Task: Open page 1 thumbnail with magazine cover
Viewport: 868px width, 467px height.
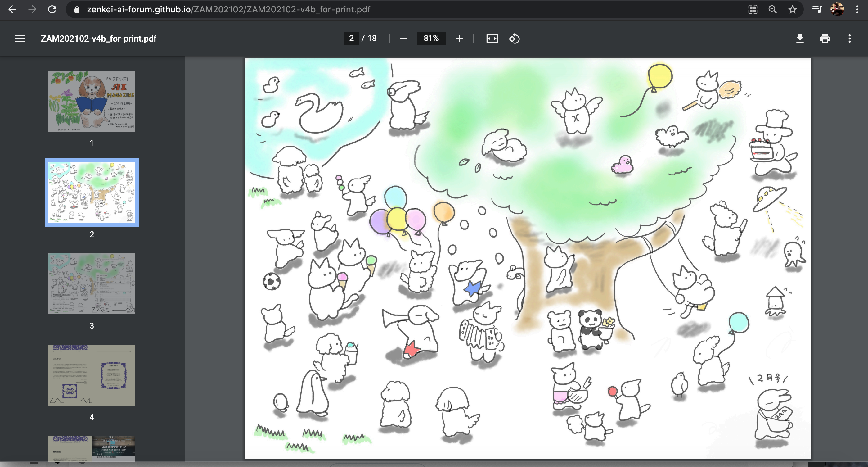Action: coord(92,101)
